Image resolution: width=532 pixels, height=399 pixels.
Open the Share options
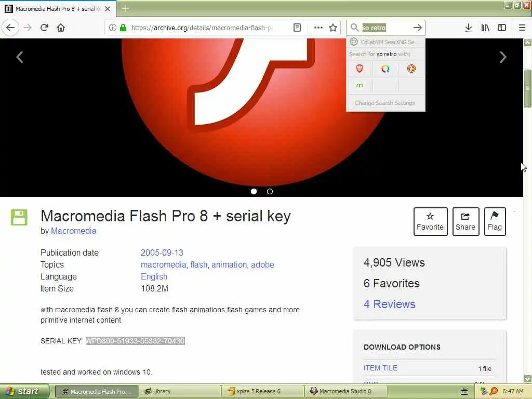[x=465, y=221]
